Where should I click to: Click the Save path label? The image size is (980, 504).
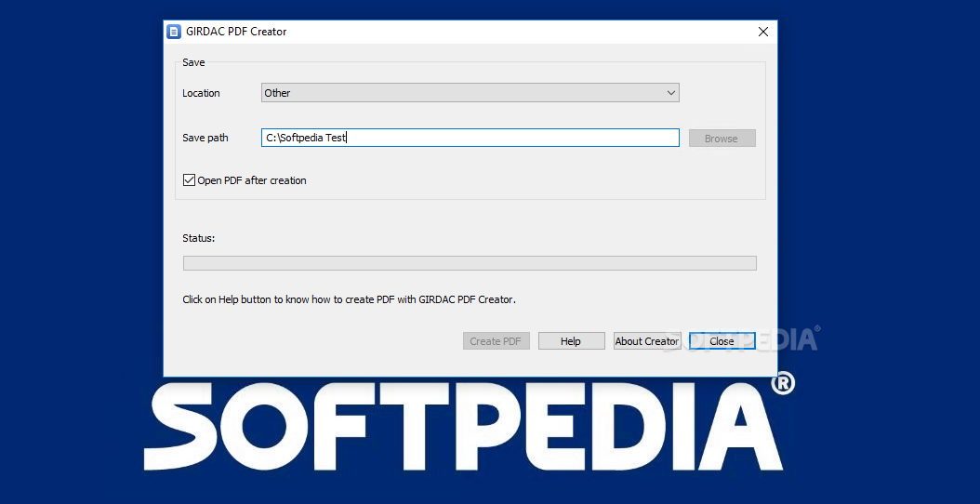click(205, 138)
